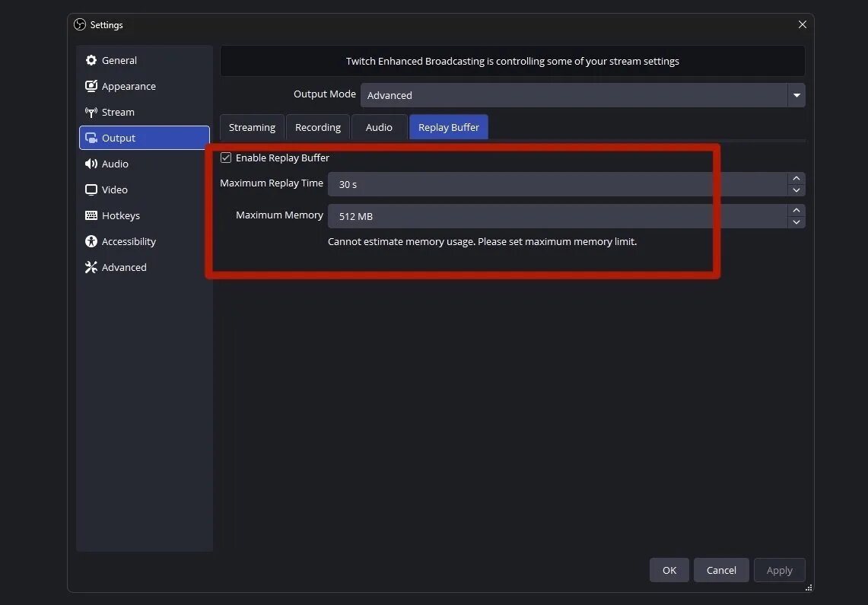Click the window resize grip corner

pos(809,587)
